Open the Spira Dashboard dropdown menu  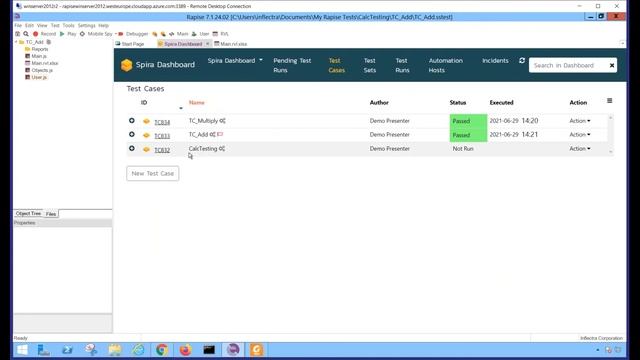click(x=235, y=60)
